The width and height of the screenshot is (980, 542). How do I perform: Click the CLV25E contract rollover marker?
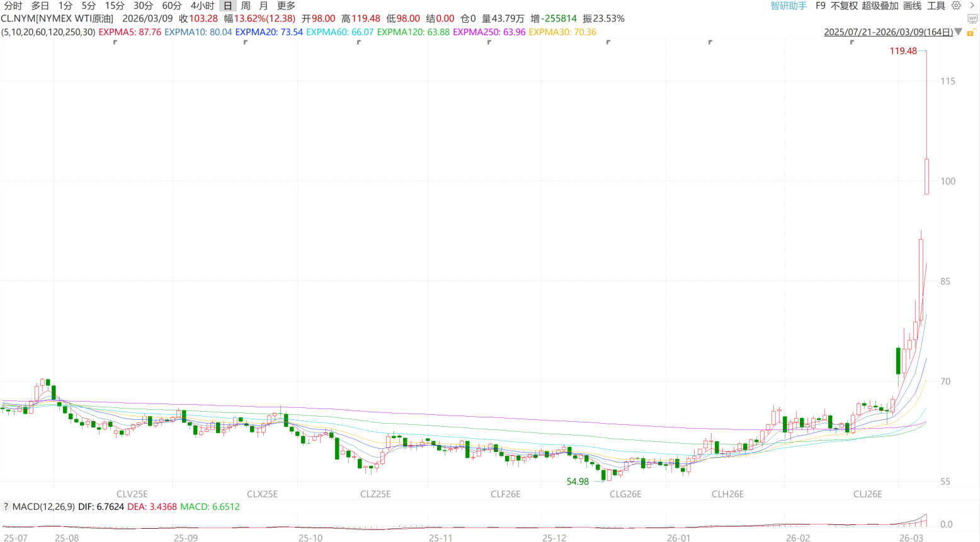(x=132, y=494)
